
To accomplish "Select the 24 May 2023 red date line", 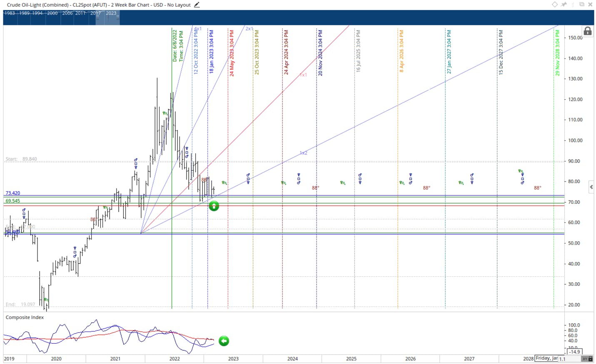I will [x=228, y=166].
